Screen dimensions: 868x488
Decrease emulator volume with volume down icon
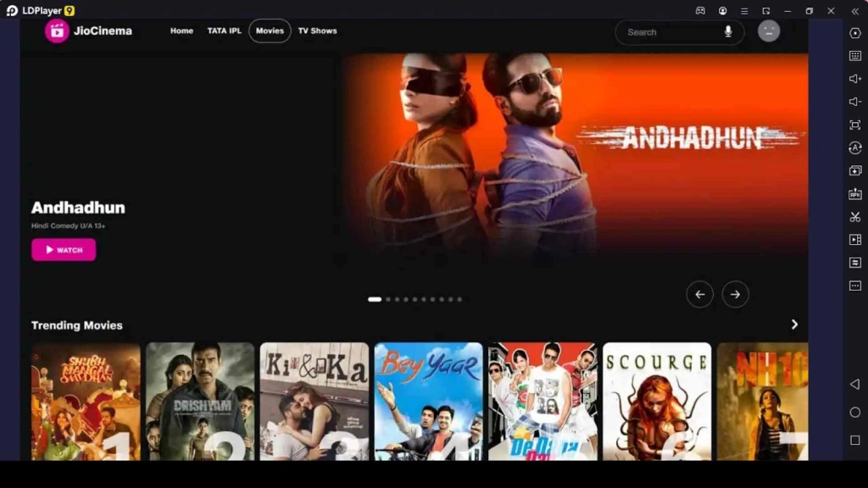point(854,100)
